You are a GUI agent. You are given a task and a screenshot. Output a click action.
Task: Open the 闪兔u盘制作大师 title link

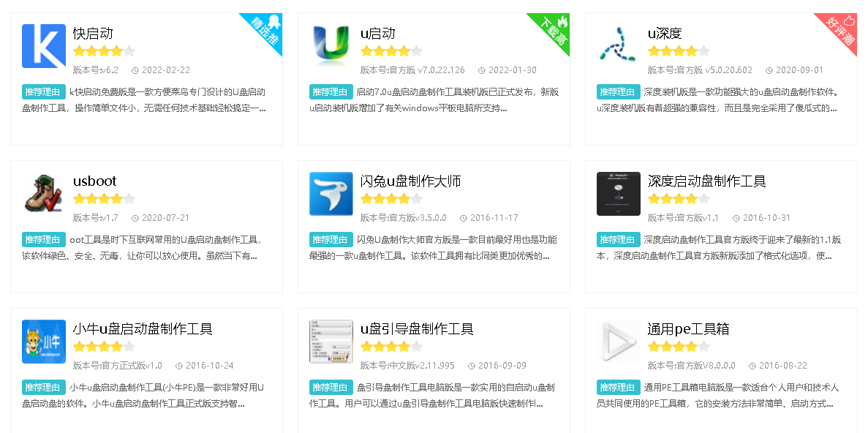click(x=411, y=181)
